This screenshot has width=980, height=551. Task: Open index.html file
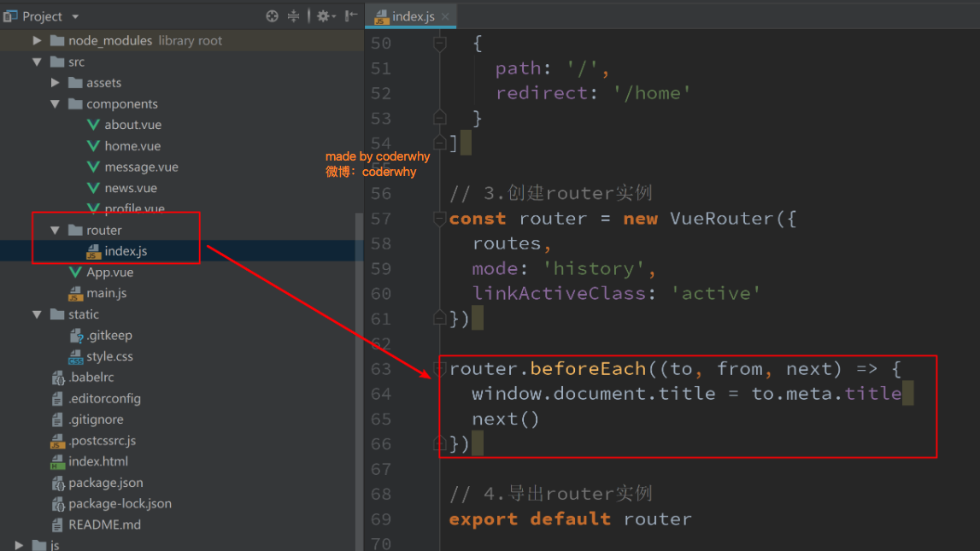pyautogui.click(x=98, y=461)
